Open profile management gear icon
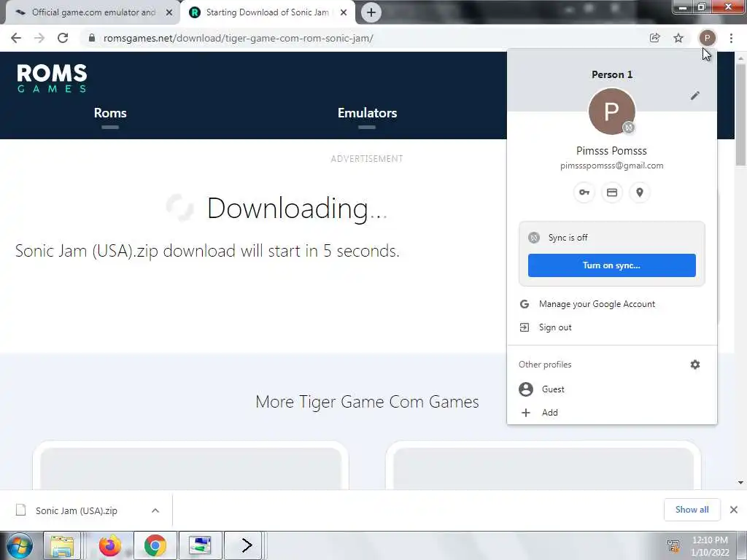This screenshot has width=747, height=560. [x=695, y=365]
